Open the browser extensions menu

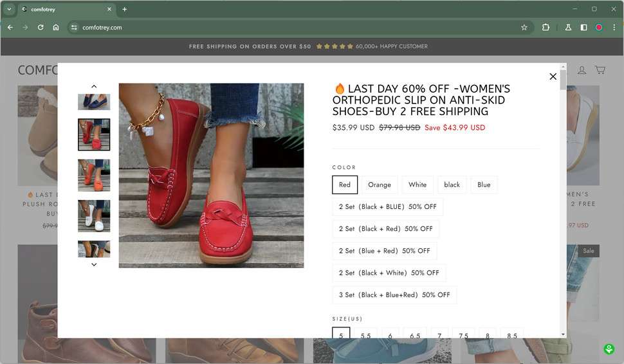546,28
